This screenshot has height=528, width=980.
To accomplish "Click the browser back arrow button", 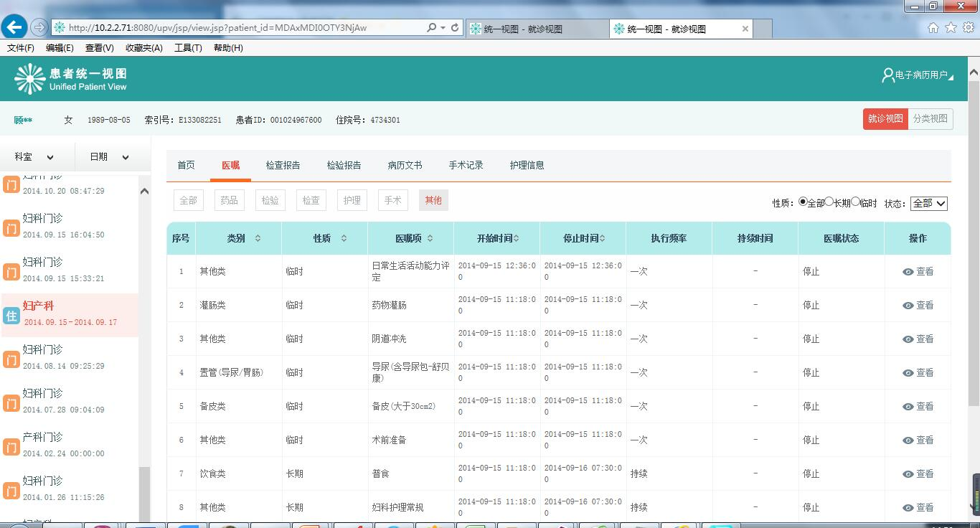I will point(14,27).
